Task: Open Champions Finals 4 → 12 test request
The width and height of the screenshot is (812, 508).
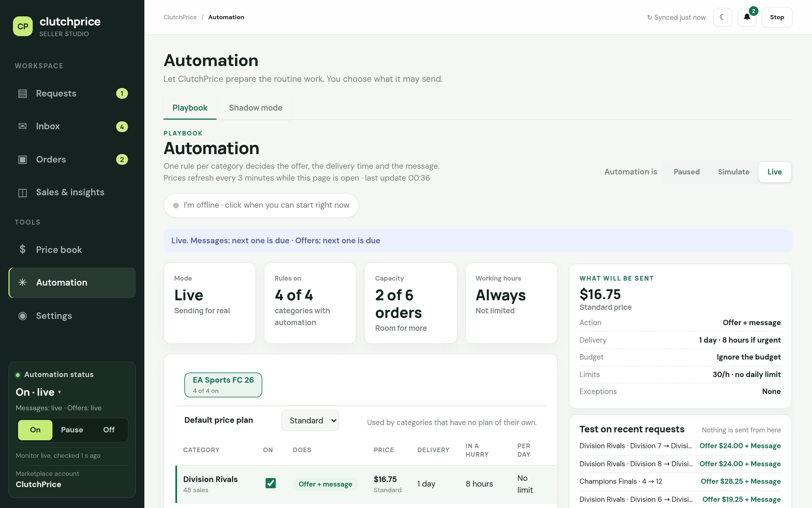Action: (x=680, y=481)
